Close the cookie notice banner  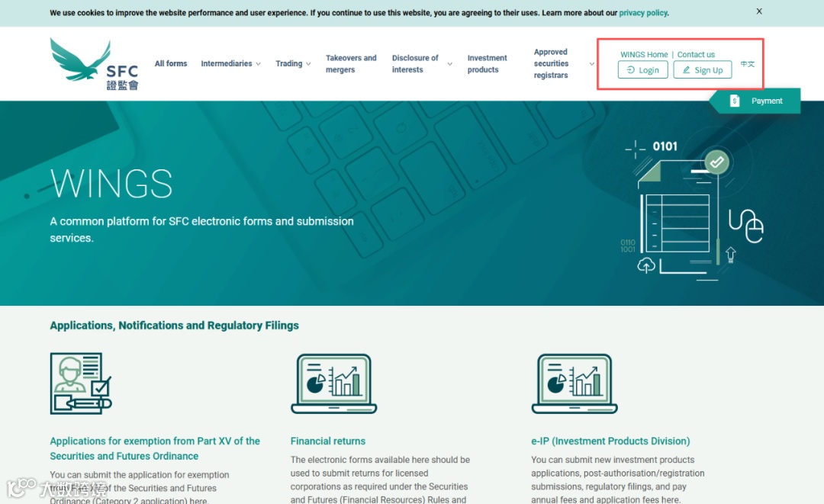point(759,11)
